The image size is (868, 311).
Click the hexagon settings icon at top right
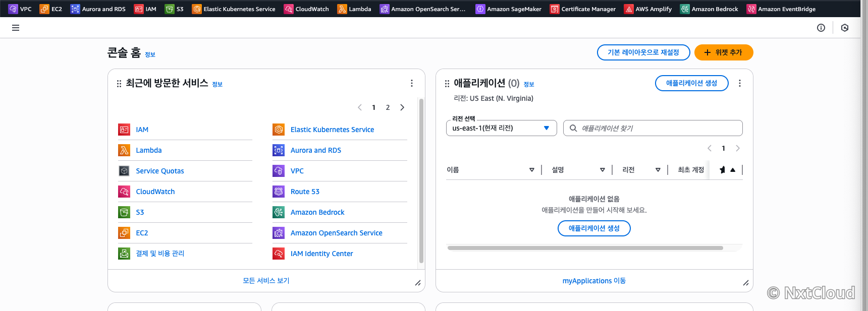845,28
